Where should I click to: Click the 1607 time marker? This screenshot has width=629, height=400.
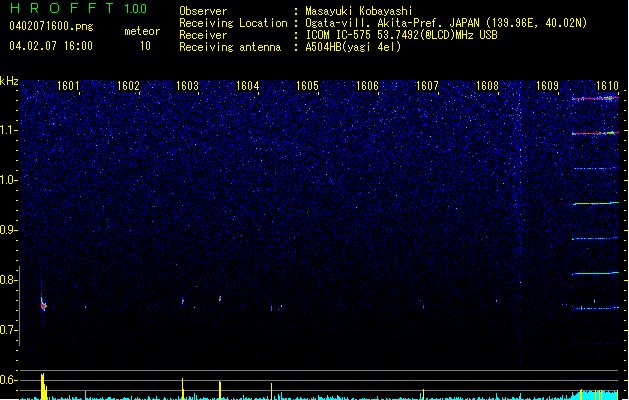coord(427,86)
